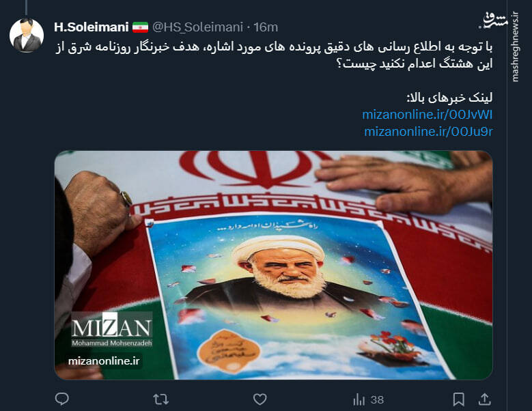The width and height of the screenshot is (532, 411).
Task: Click the MIZAN logo in the photo
Action: tap(112, 329)
